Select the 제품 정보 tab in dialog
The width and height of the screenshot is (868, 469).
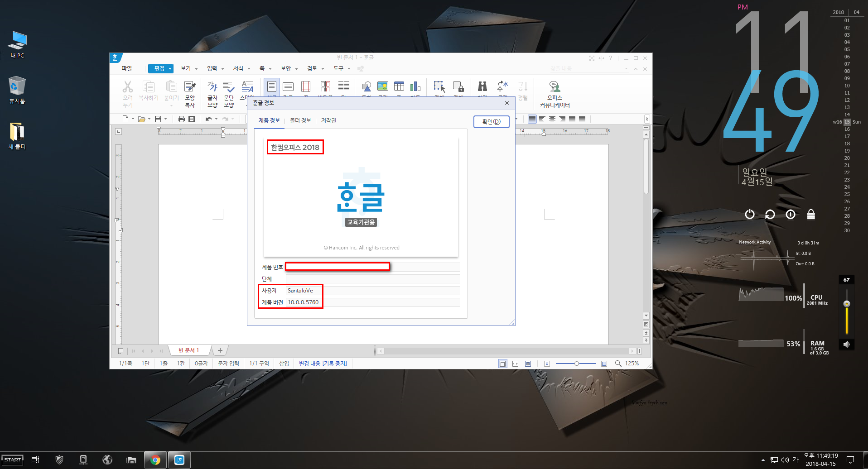coord(269,120)
